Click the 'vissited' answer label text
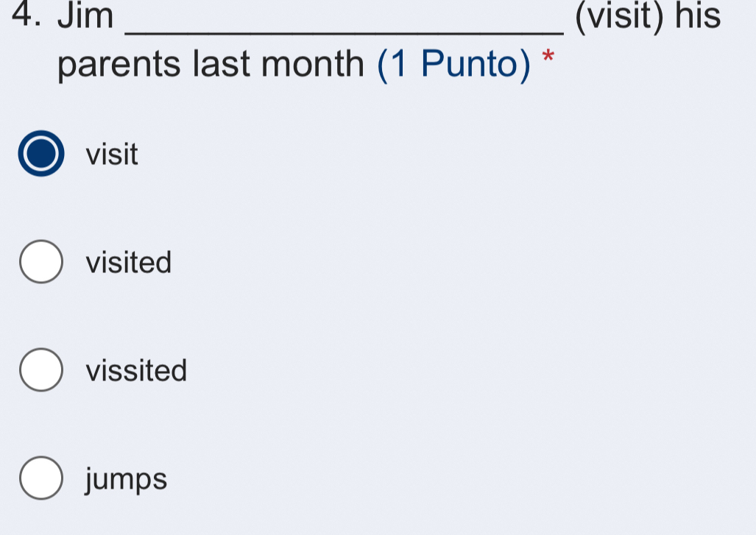 tap(136, 370)
